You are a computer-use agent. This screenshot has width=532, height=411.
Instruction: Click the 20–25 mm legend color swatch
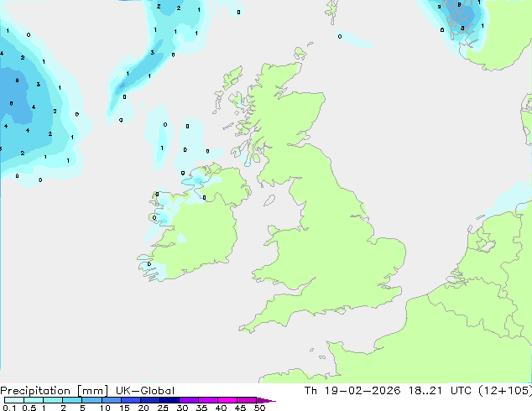(149, 400)
